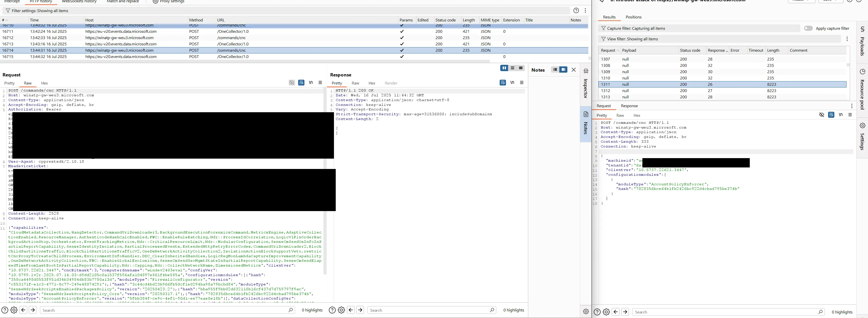Switch Response view to Hex tab
Image resolution: width=868 pixels, height=318 pixels.
coord(372,83)
